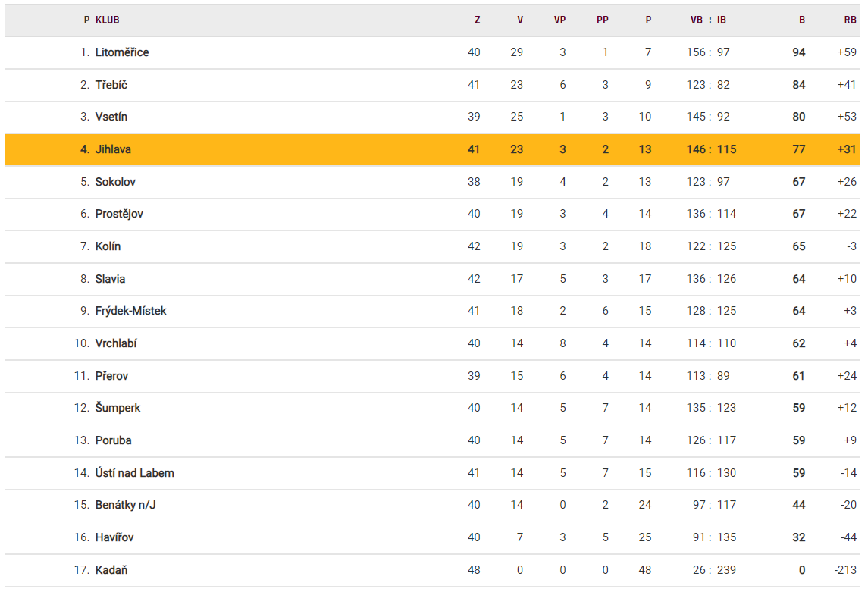Open the Kadaň club link
Viewport: 868px width, 589px height.
(111, 570)
